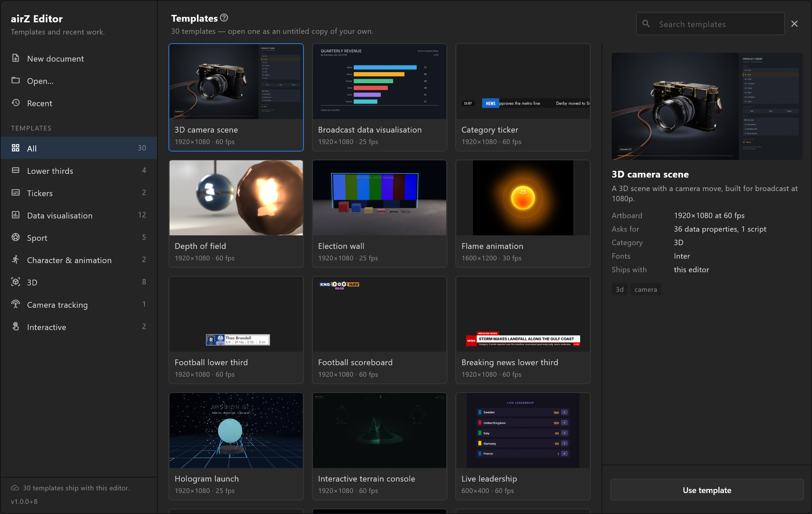Click the Tickers sidebar entry
The height and width of the screenshot is (514, 812).
pos(79,193)
